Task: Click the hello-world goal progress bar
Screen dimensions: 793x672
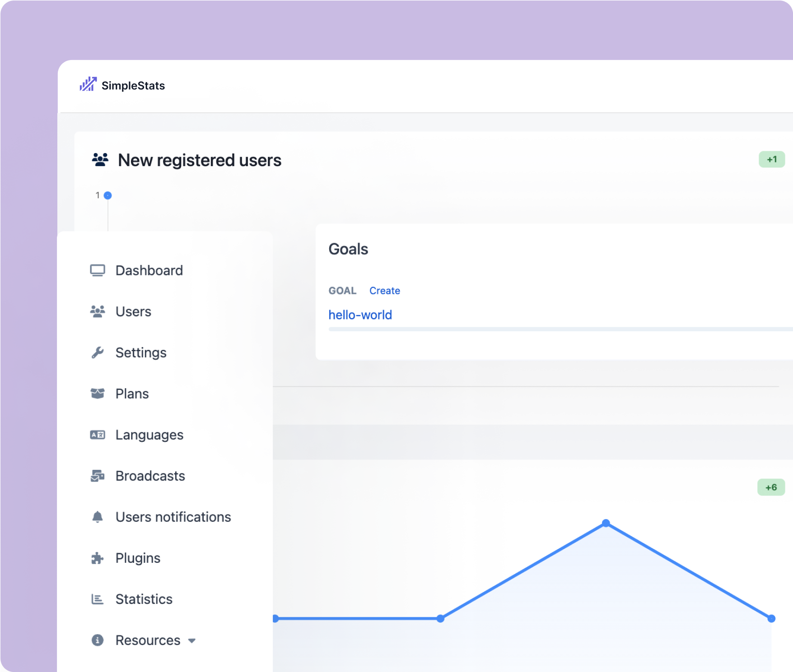Action: coord(560,329)
